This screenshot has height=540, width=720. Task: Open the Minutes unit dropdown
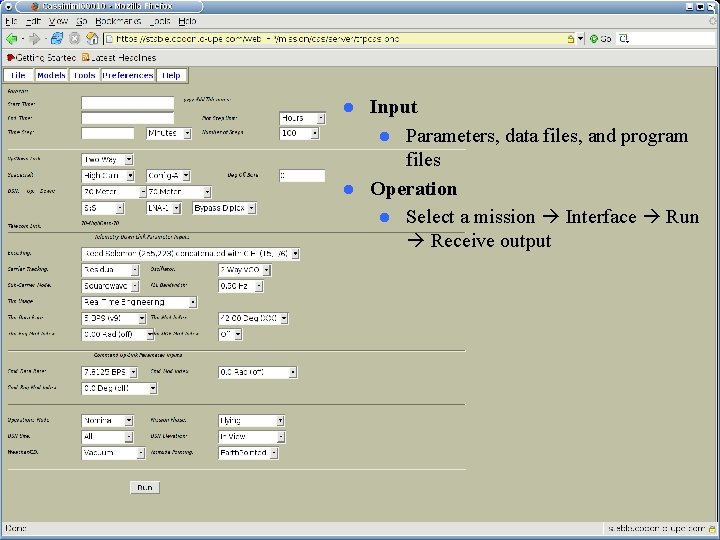(x=169, y=133)
